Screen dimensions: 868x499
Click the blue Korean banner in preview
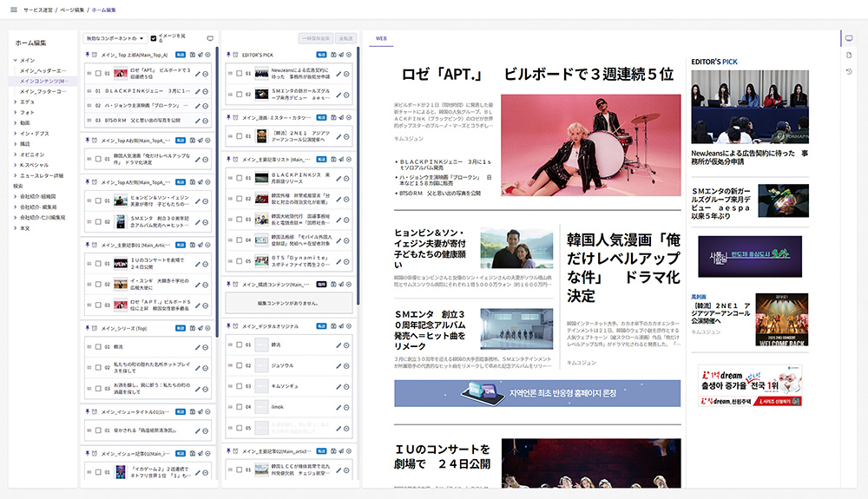click(537, 393)
